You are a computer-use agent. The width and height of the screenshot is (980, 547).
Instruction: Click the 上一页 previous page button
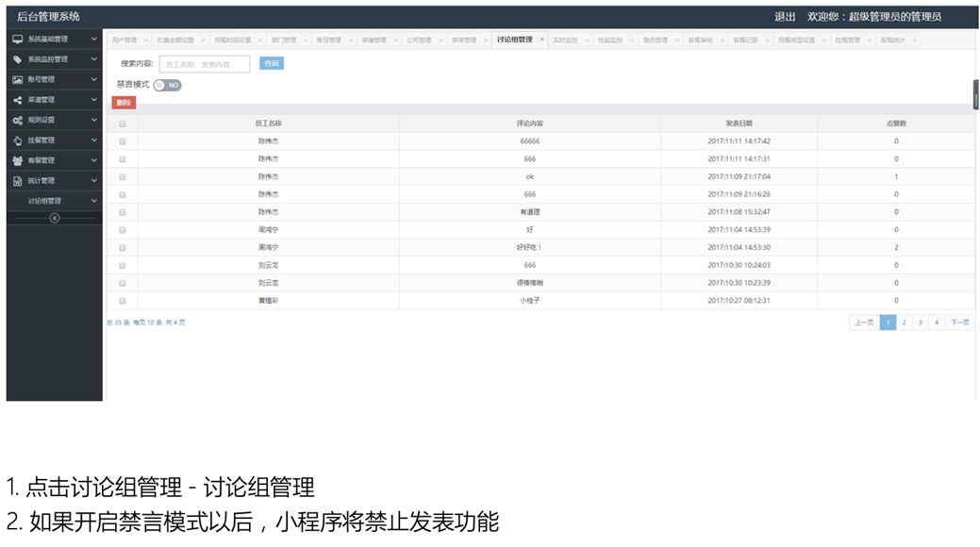click(864, 323)
